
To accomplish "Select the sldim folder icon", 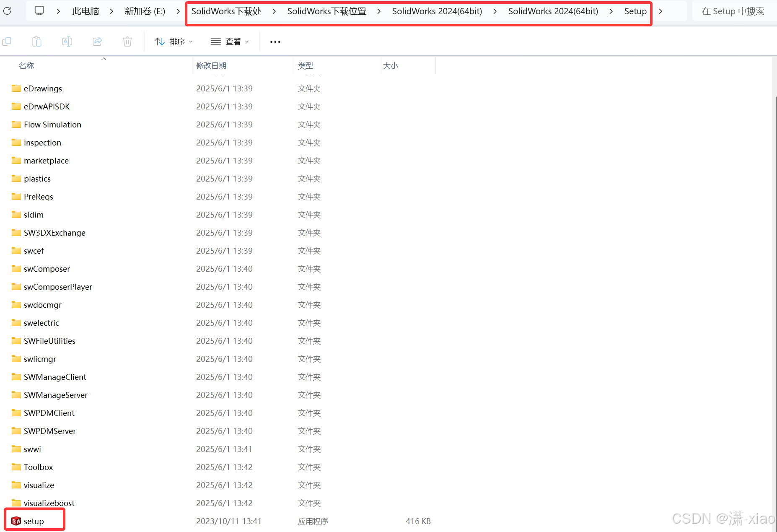I will [16, 215].
